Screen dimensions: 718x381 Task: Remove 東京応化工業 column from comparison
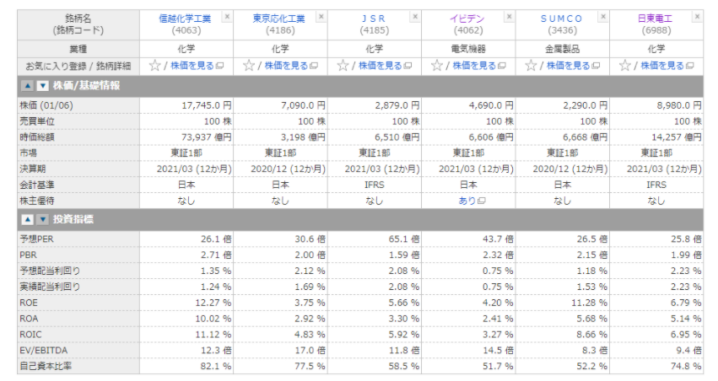click(x=321, y=17)
